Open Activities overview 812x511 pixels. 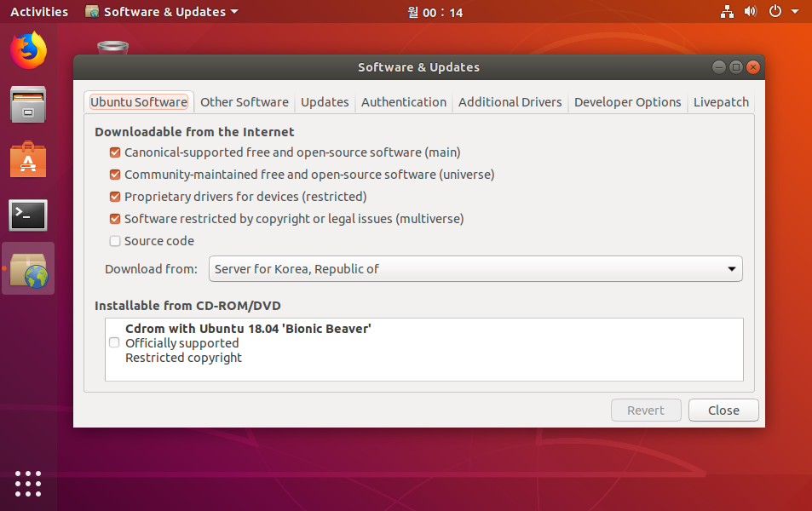click(x=39, y=11)
